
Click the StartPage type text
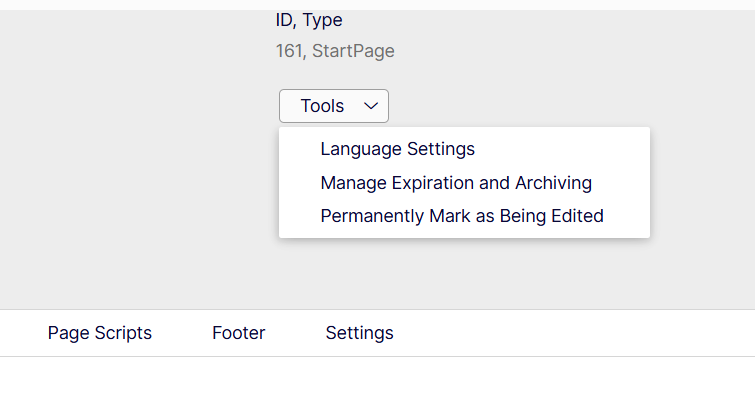[353, 51]
